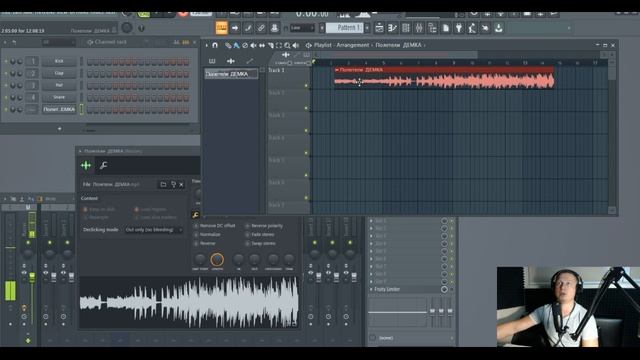Open the Playlist view button in main toolbar

(x=379, y=28)
